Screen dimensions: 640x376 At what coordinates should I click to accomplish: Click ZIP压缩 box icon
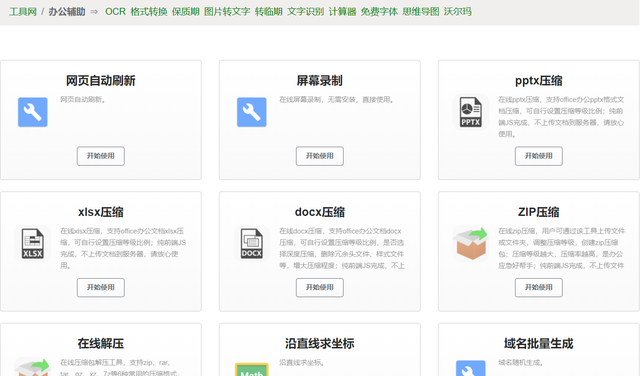tap(471, 244)
